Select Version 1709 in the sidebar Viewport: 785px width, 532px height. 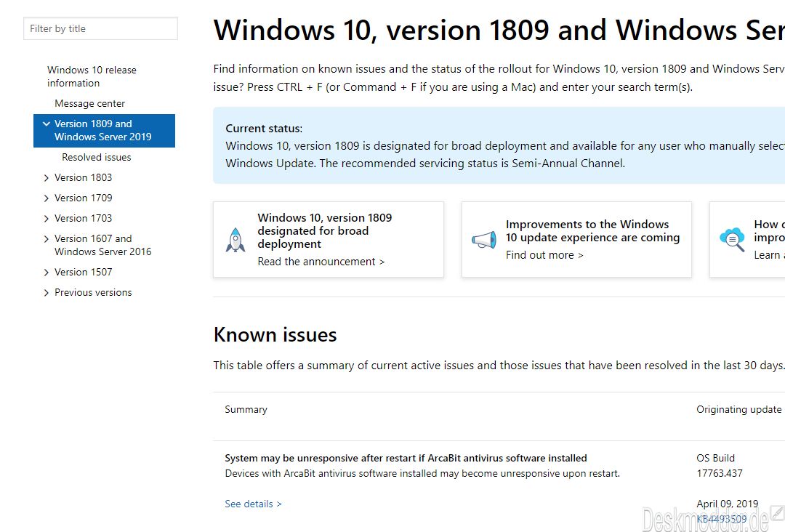click(x=83, y=198)
